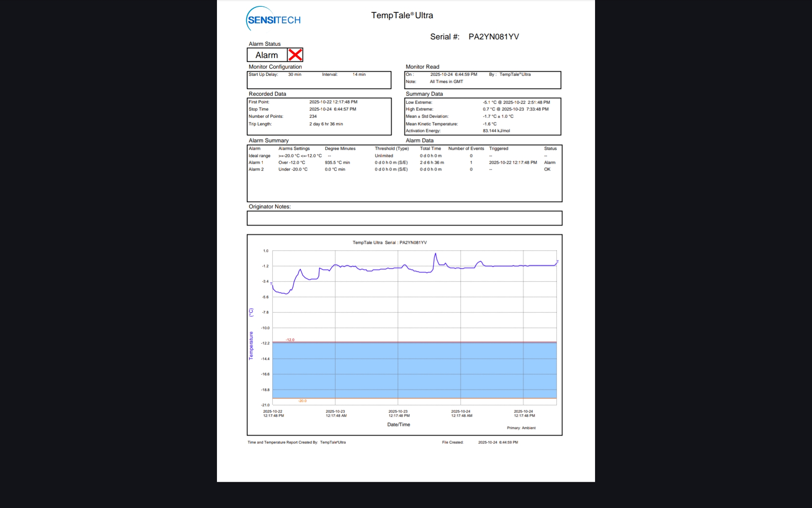Click the Triggered time for Alarm 1
The image size is (812, 508).
[x=513, y=163]
